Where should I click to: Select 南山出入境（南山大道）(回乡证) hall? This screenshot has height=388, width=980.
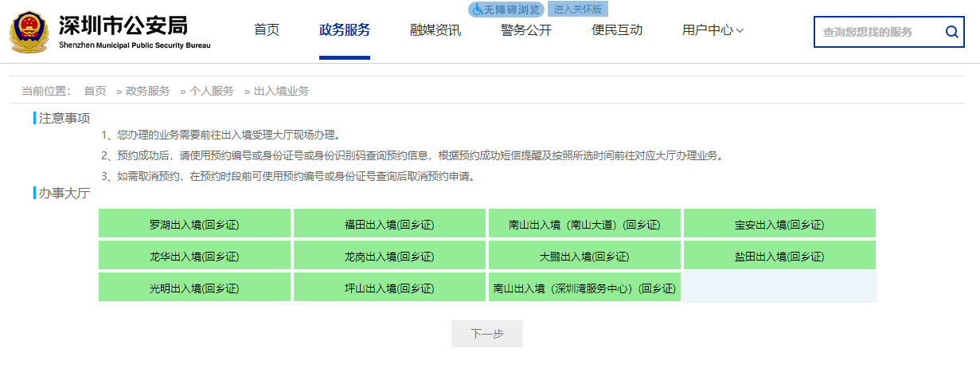[584, 224]
